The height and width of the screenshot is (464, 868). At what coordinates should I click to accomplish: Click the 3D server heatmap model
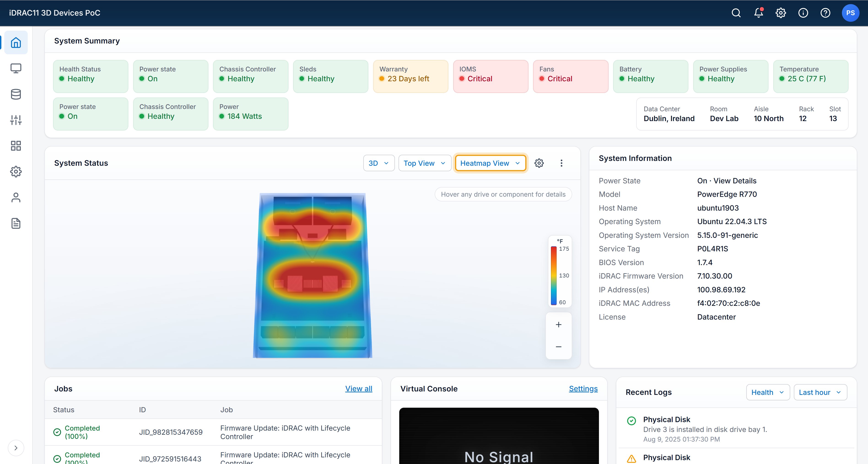(312, 276)
